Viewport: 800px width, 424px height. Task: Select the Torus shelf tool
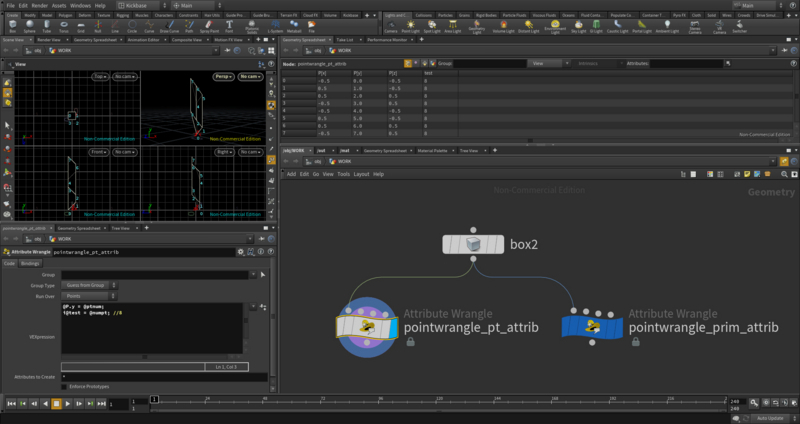click(64, 26)
